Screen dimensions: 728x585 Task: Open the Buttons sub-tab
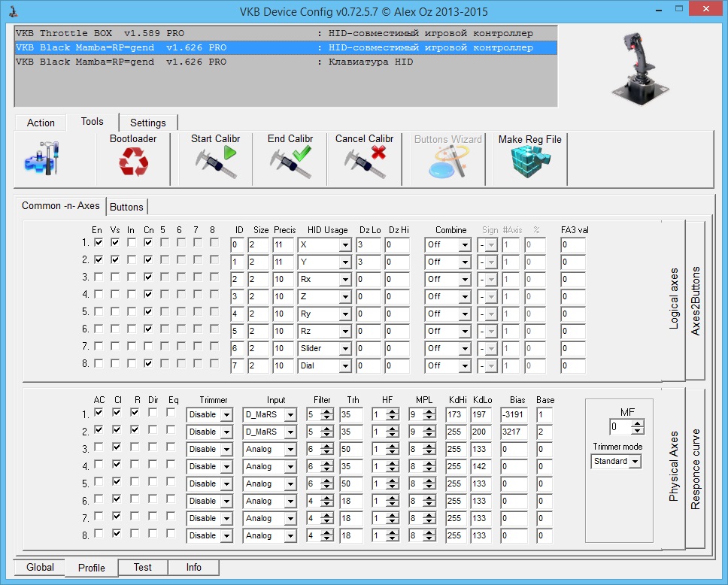(x=127, y=207)
